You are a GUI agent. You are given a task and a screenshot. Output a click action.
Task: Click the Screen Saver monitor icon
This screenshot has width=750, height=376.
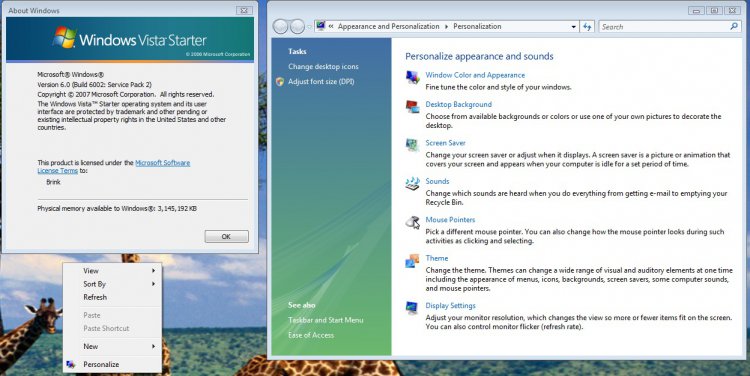412,145
